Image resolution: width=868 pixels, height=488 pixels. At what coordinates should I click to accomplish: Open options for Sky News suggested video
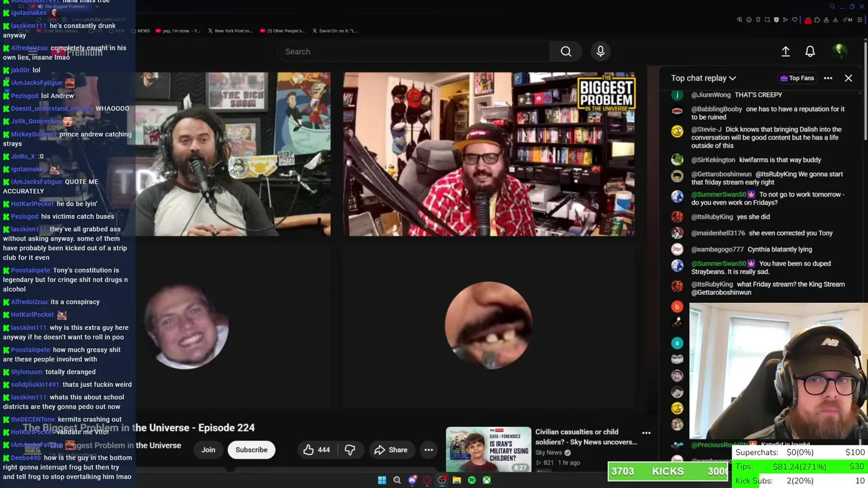click(646, 432)
